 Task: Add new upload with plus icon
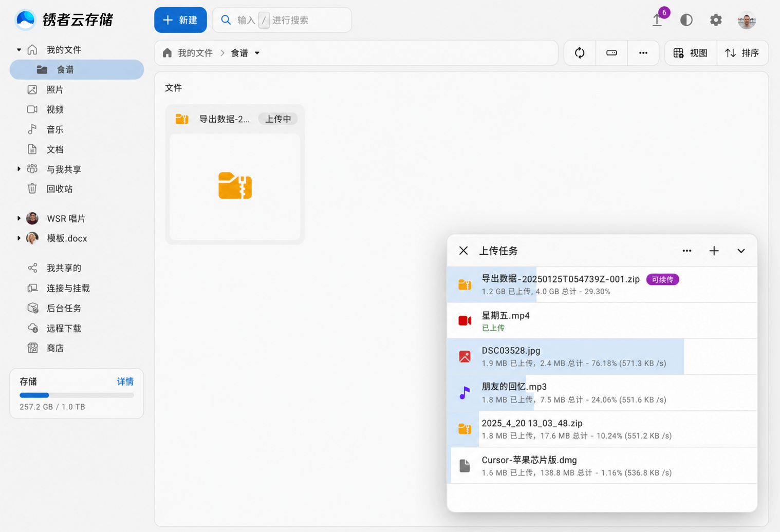pyautogui.click(x=714, y=251)
